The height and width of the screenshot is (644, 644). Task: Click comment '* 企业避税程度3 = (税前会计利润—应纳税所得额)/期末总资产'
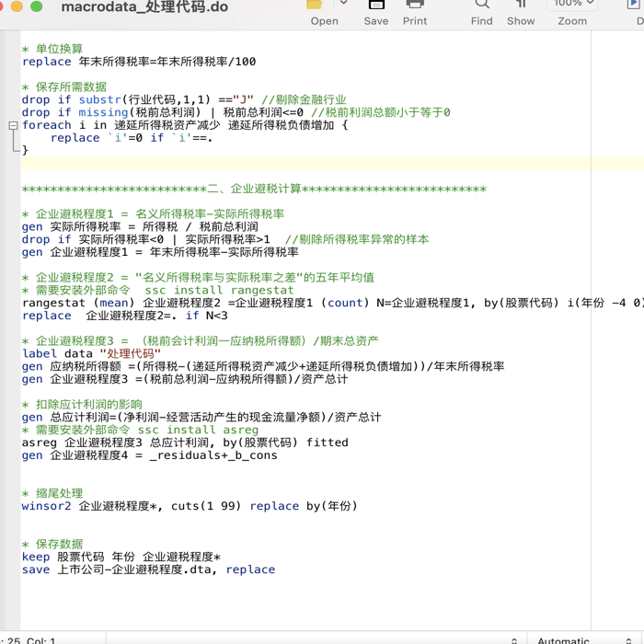tap(200, 341)
